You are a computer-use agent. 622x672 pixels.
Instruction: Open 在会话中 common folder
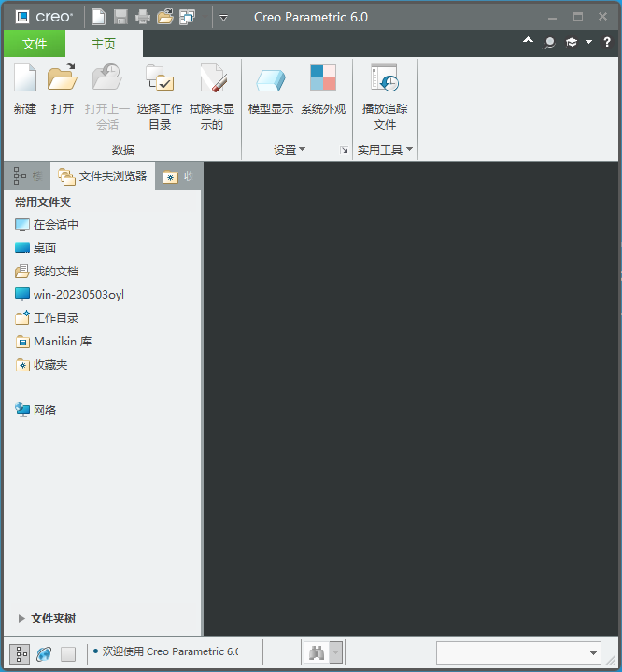coord(47,225)
